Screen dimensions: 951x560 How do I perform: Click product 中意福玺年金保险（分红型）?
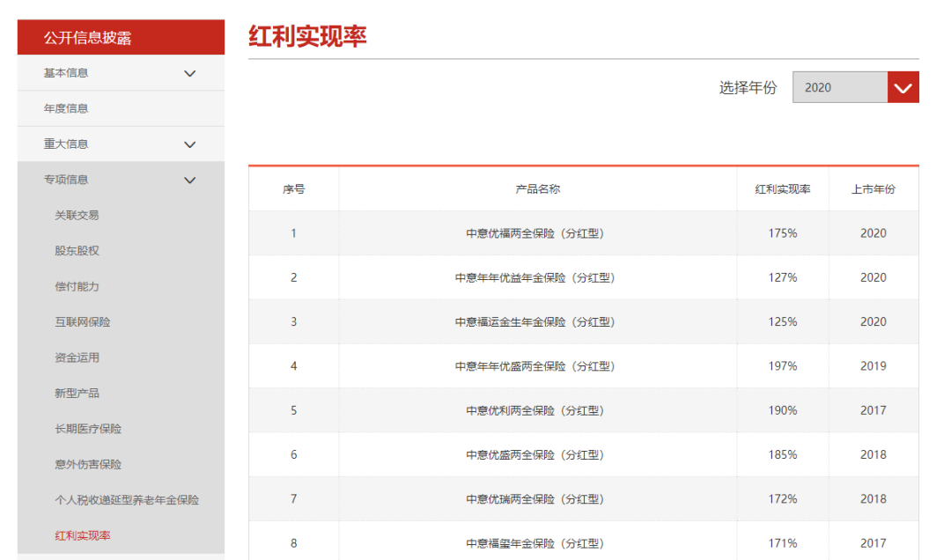click(x=535, y=543)
